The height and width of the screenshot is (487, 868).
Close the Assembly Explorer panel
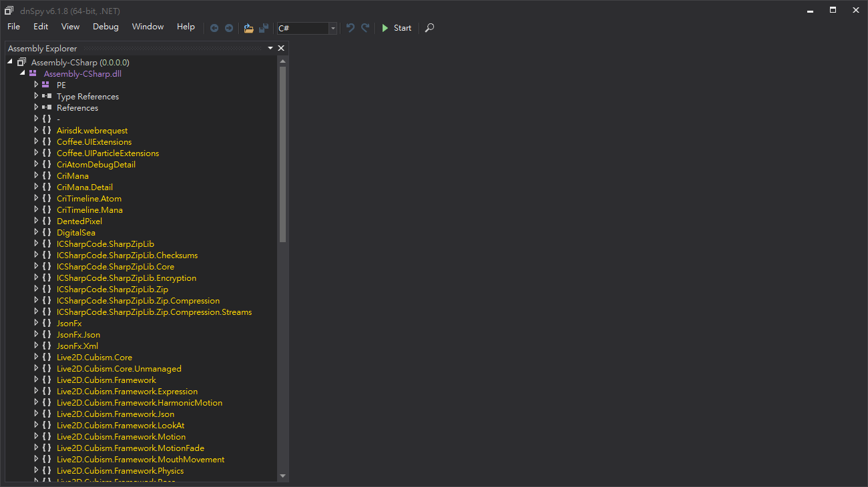point(281,48)
